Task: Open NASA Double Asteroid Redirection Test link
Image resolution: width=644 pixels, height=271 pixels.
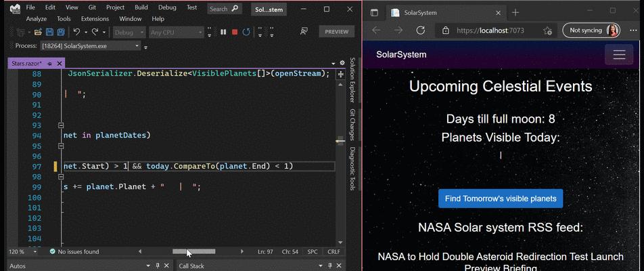Action: 501,262
